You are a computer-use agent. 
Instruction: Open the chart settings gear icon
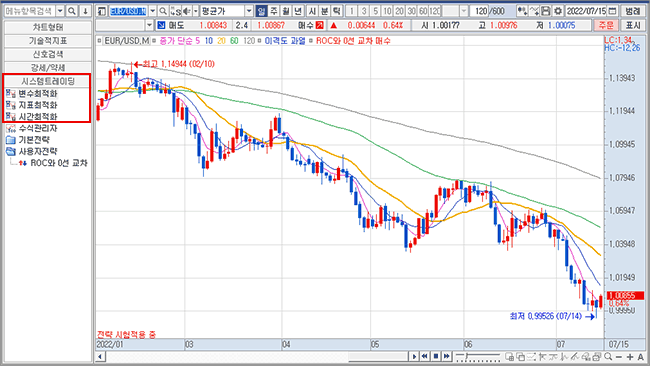(x=558, y=11)
